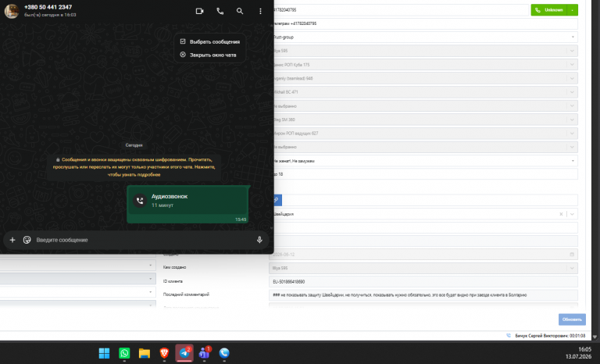The image size is (600, 364).
Task: Open Microsoft Teams from the taskbar
Action: [x=205, y=353]
